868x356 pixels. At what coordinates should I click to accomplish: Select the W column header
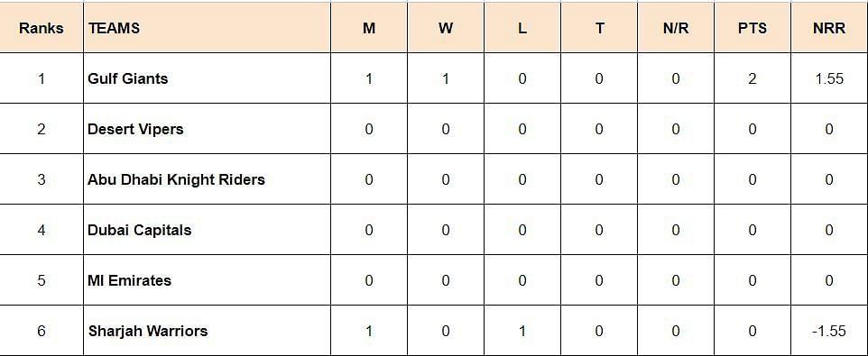(x=446, y=28)
